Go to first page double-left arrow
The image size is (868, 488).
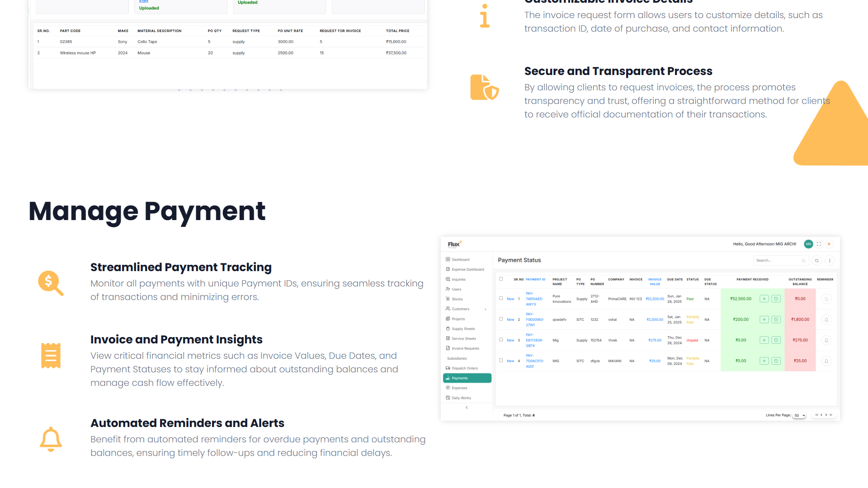tap(816, 415)
